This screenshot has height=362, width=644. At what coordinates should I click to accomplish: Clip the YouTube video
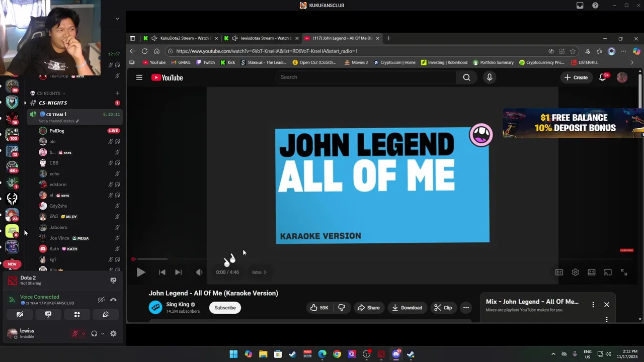click(x=443, y=308)
